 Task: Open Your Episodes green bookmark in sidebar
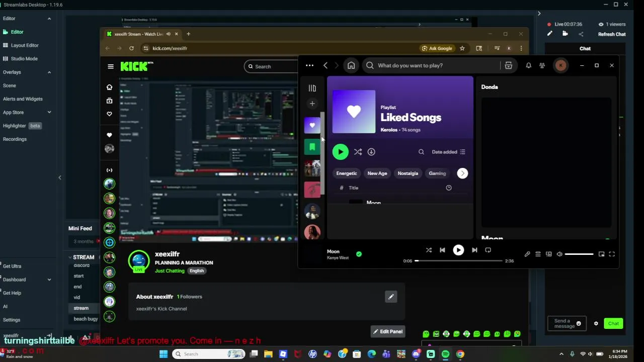pos(312,147)
